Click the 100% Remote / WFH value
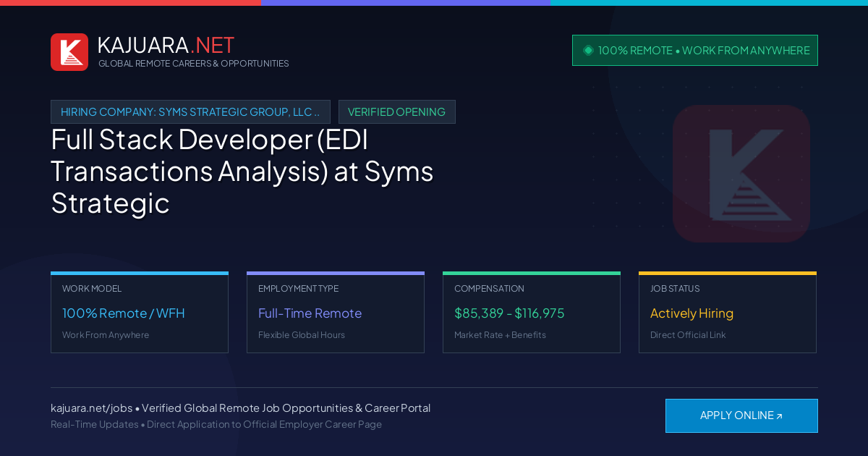The image size is (868, 456). [x=124, y=313]
